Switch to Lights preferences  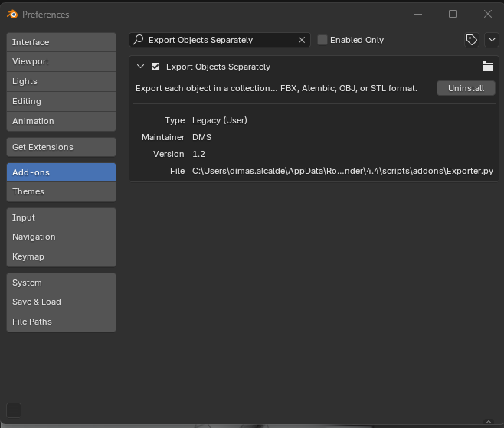pos(61,81)
